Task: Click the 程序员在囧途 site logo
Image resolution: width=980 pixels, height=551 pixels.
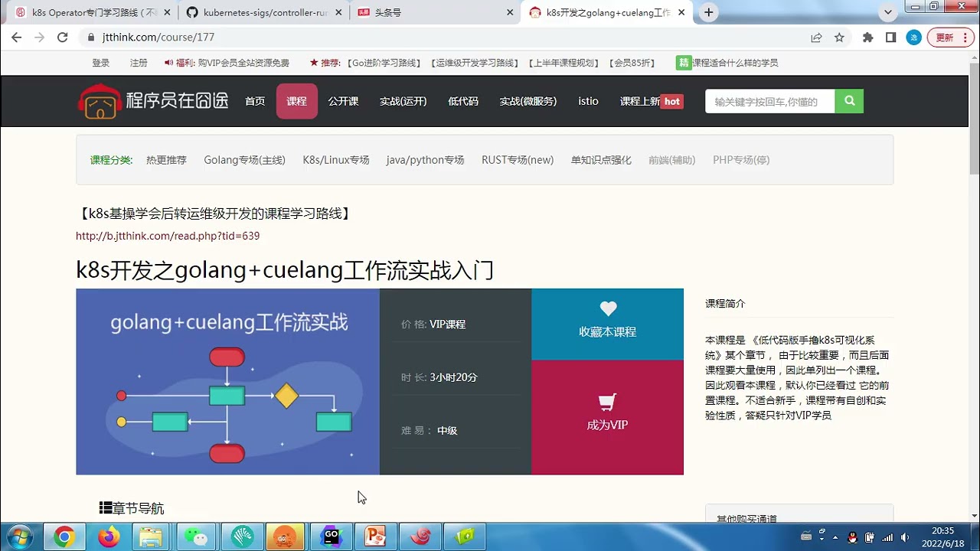Action: pos(154,101)
